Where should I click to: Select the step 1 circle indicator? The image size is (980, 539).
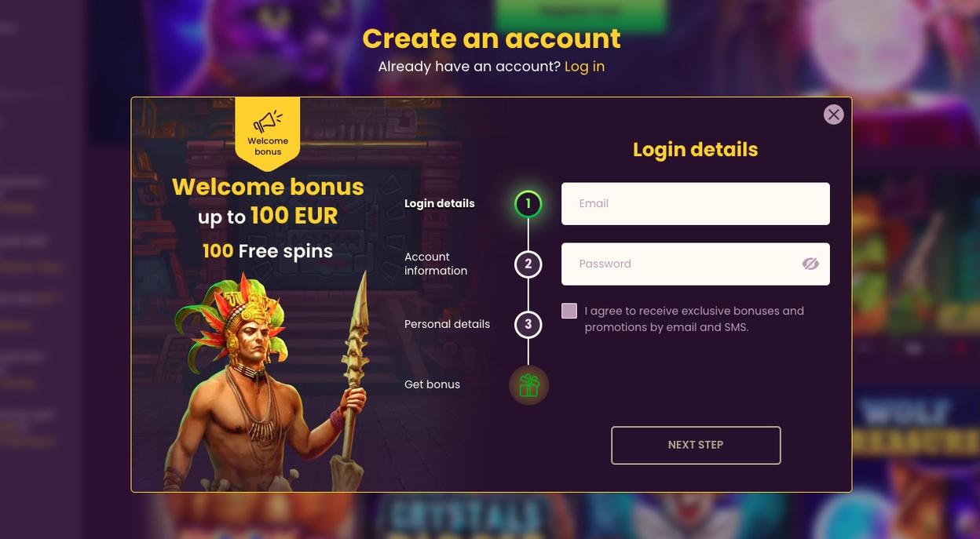point(528,204)
